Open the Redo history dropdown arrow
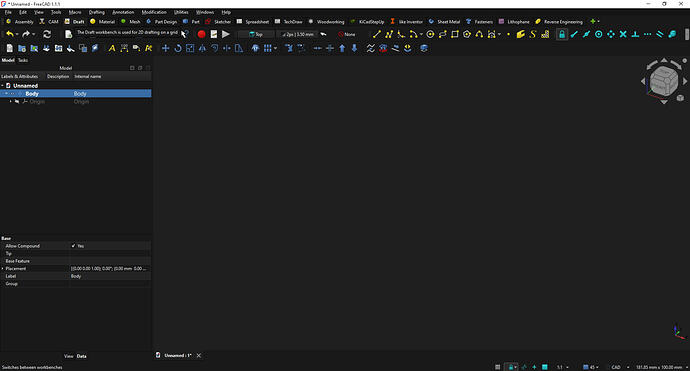 33,34
